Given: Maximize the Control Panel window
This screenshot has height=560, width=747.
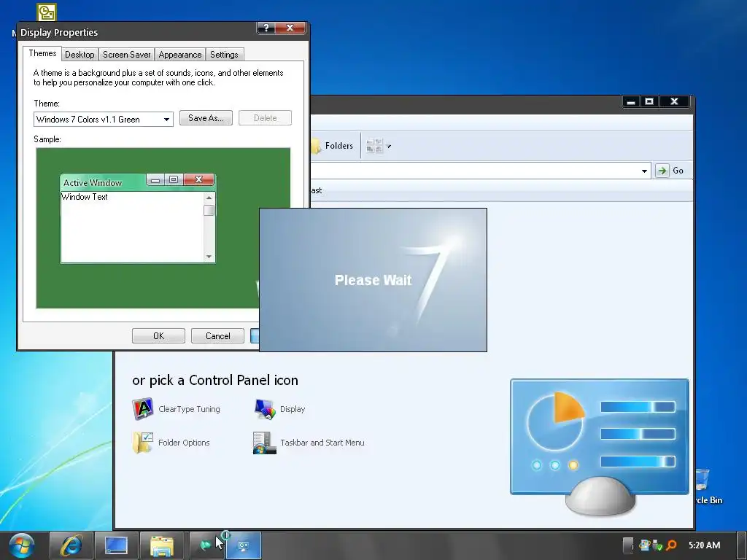Looking at the screenshot, I should [649, 101].
